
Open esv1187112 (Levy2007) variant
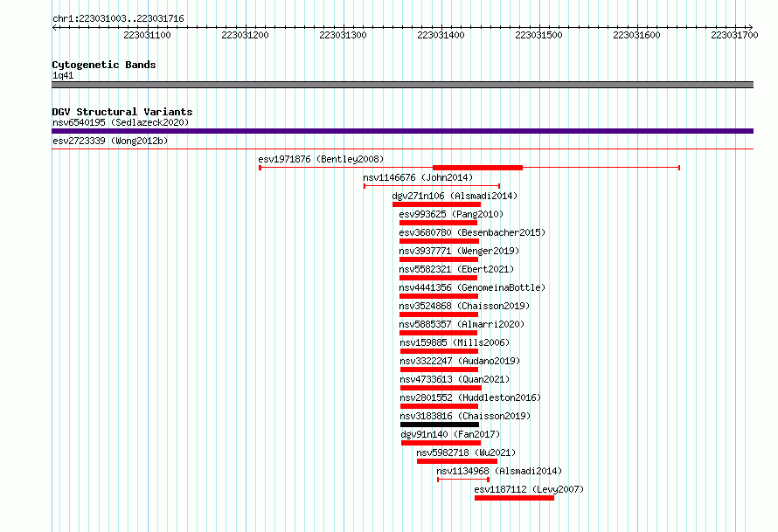pos(529,489)
